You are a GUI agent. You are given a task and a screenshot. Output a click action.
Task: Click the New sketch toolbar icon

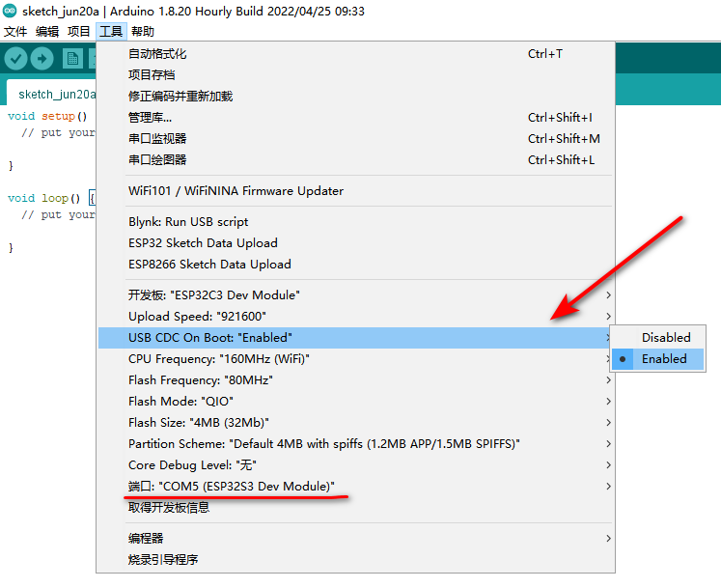pyautogui.click(x=72, y=59)
